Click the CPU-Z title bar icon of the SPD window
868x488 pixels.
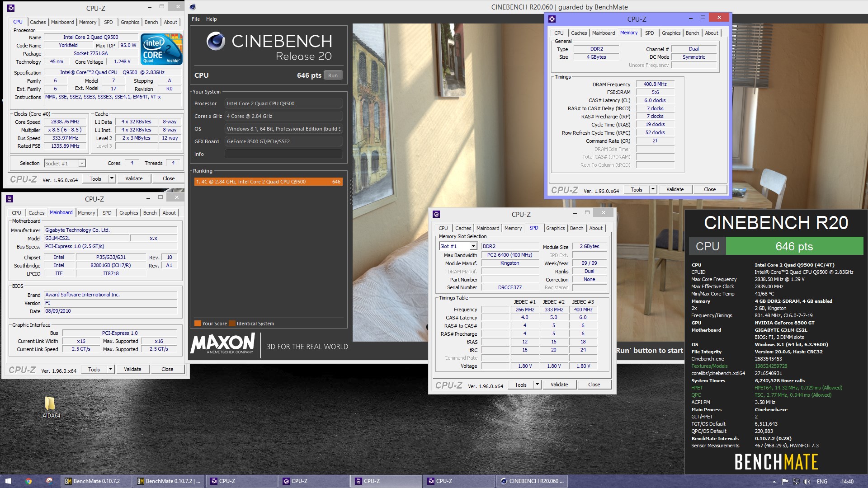pyautogui.click(x=436, y=214)
